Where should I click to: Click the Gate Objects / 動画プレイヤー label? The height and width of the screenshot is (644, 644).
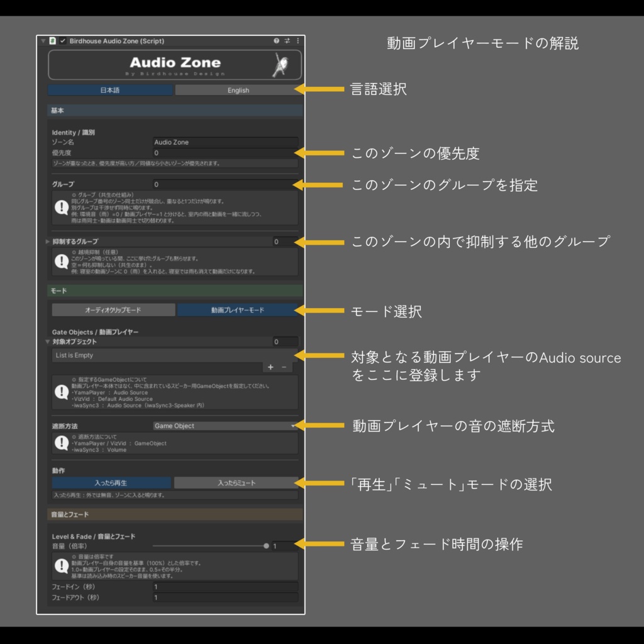pyautogui.click(x=96, y=332)
